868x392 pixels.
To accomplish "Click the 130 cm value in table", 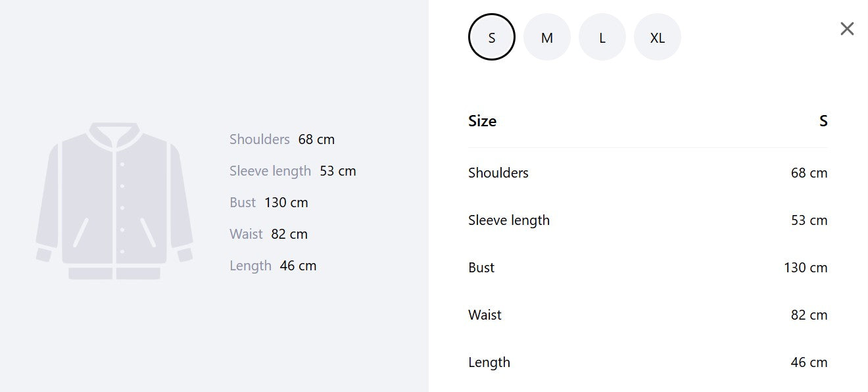I will coord(806,268).
